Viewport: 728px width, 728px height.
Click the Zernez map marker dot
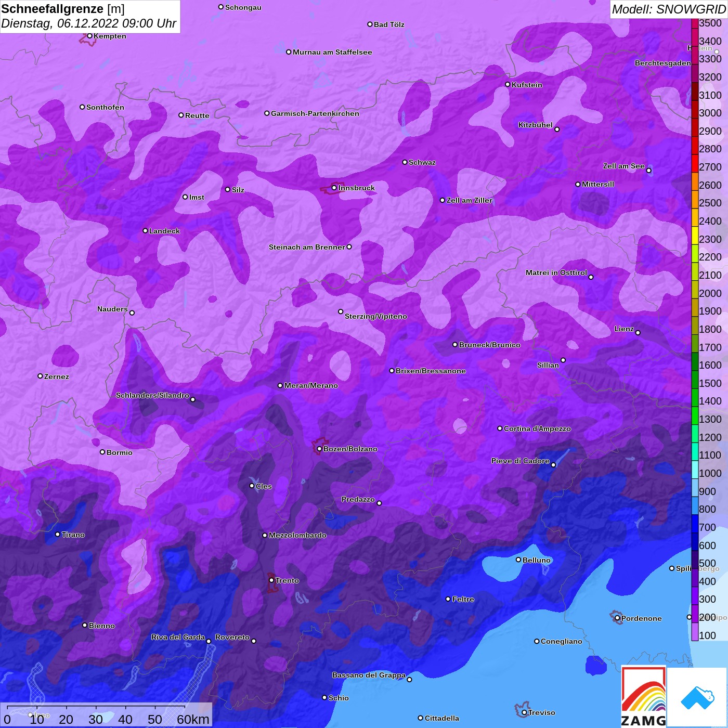(40, 376)
